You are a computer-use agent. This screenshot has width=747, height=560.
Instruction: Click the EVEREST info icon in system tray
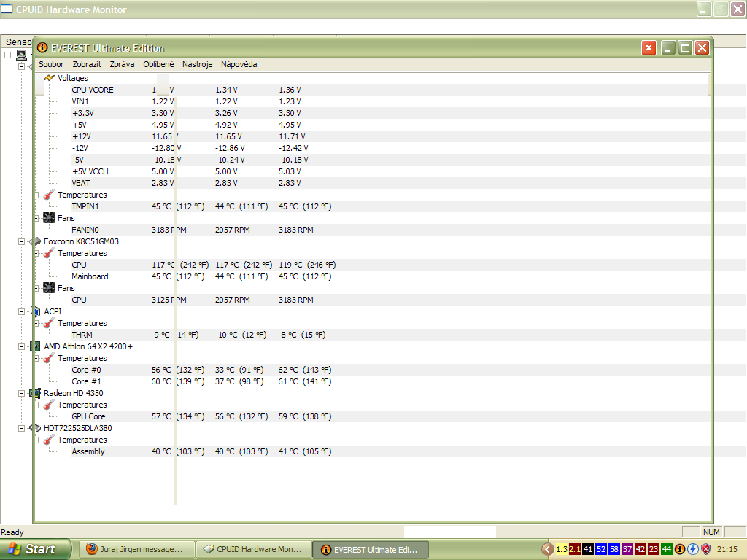680,549
